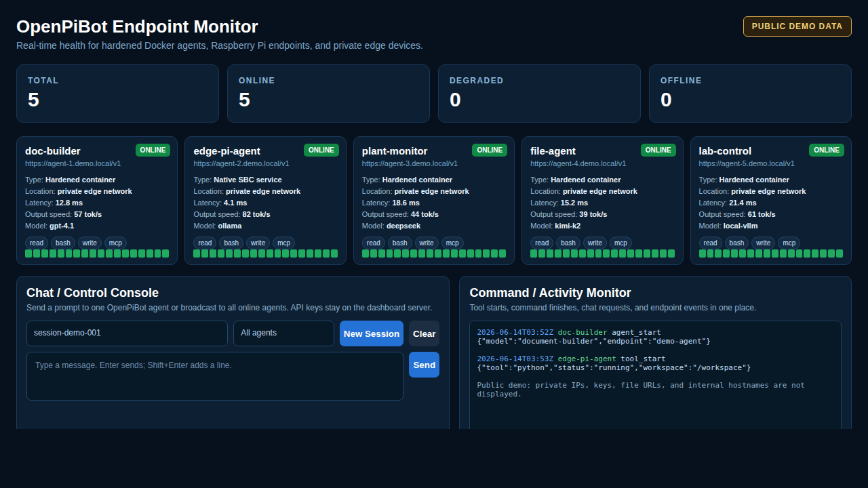Screen dimensions: 868x488
Task: Click the edge-pi-agent agent name
Action: (227, 150)
